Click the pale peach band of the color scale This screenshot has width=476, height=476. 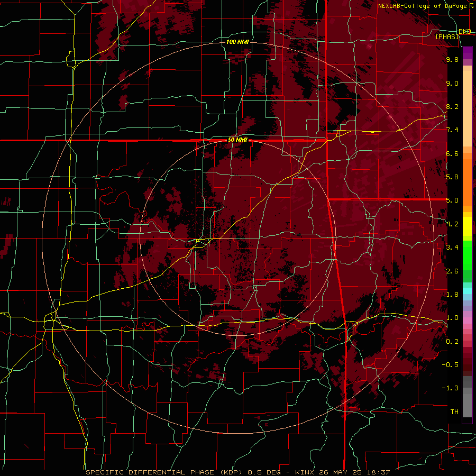pos(467,108)
